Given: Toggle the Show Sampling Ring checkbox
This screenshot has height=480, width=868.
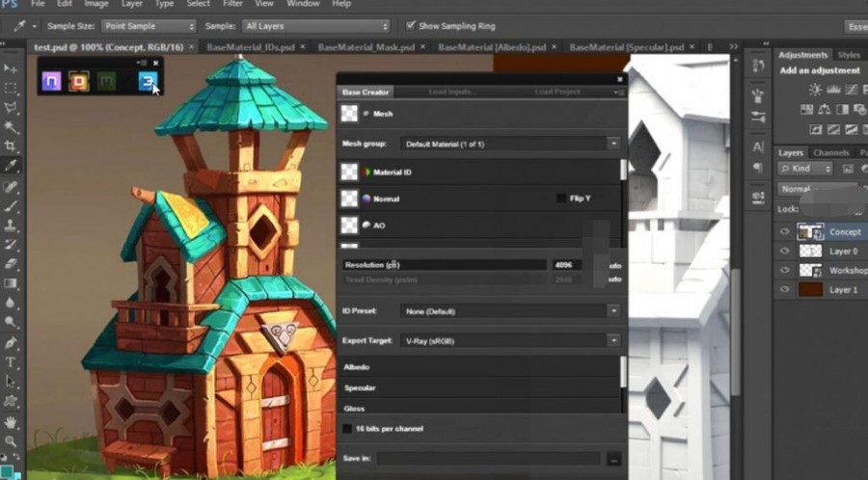Looking at the screenshot, I should pyautogui.click(x=410, y=25).
